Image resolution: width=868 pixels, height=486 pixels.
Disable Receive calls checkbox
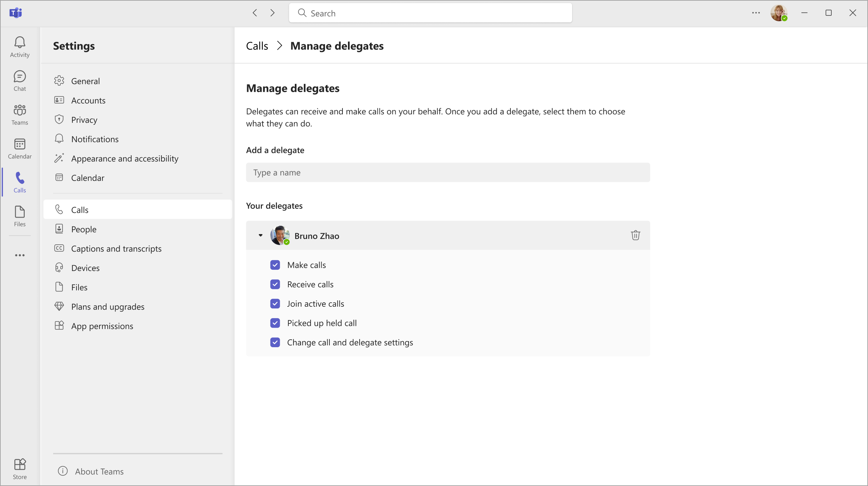(x=275, y=284)
